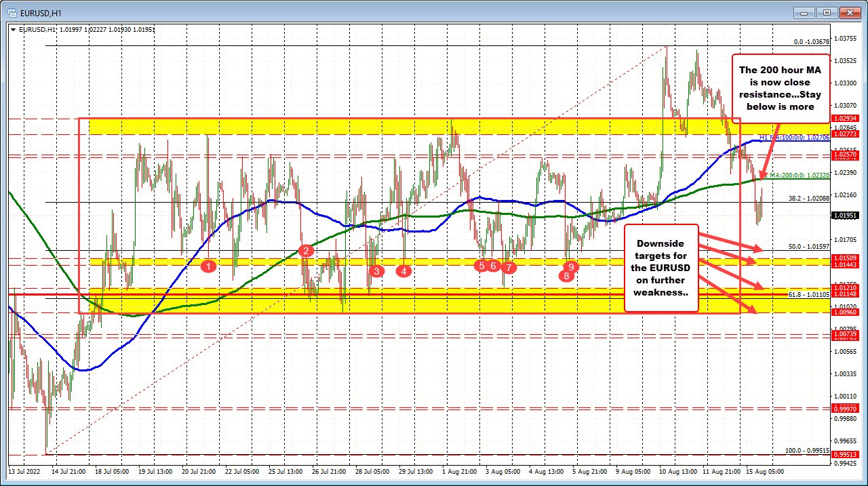Select the red circled marker 2
This screenshot has height=486, width=868.
pyautogui.click(x=305, y=251)
